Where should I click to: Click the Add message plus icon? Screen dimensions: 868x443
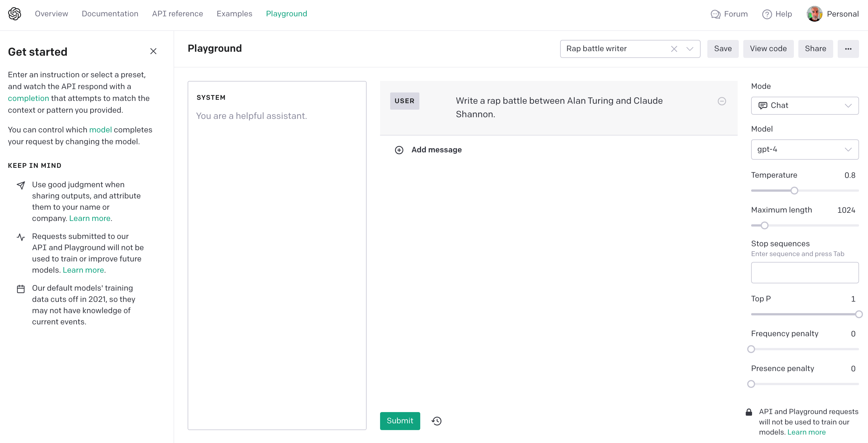399,150
